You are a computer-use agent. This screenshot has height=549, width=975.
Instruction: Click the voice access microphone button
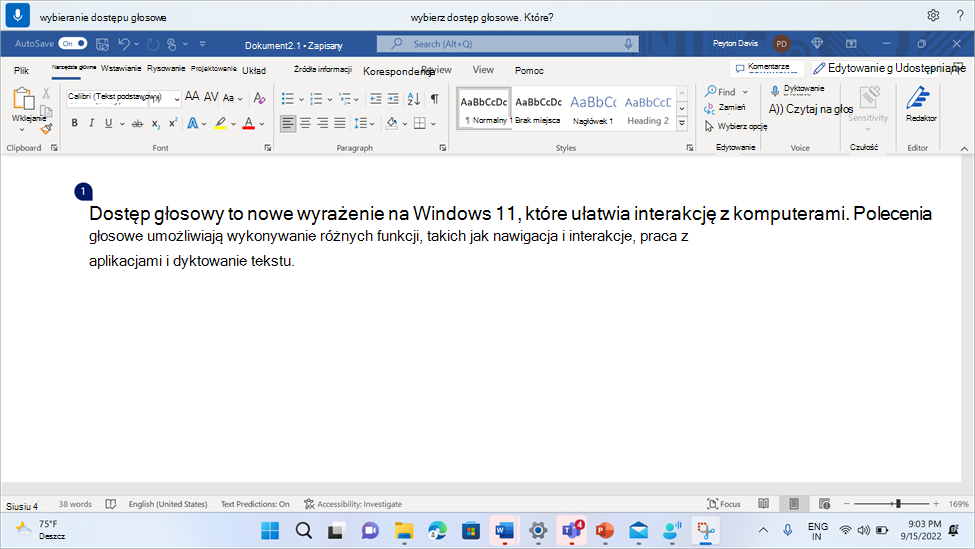[x=17, y=16]
